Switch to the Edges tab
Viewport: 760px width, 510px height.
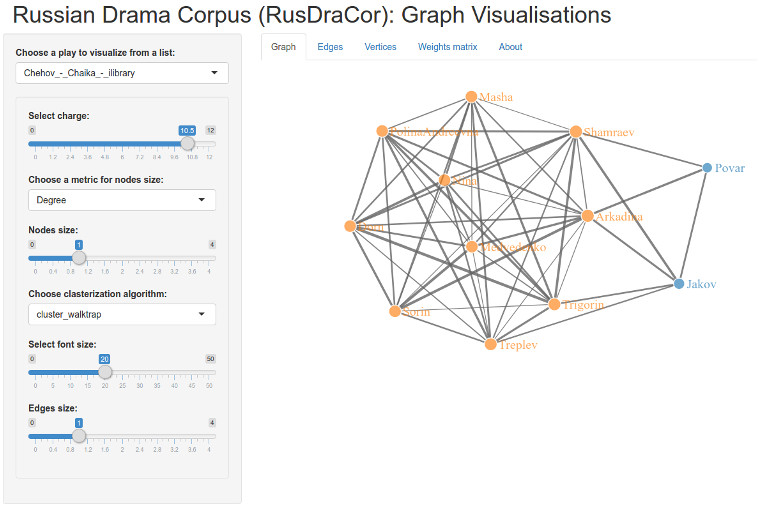(329, 47)
